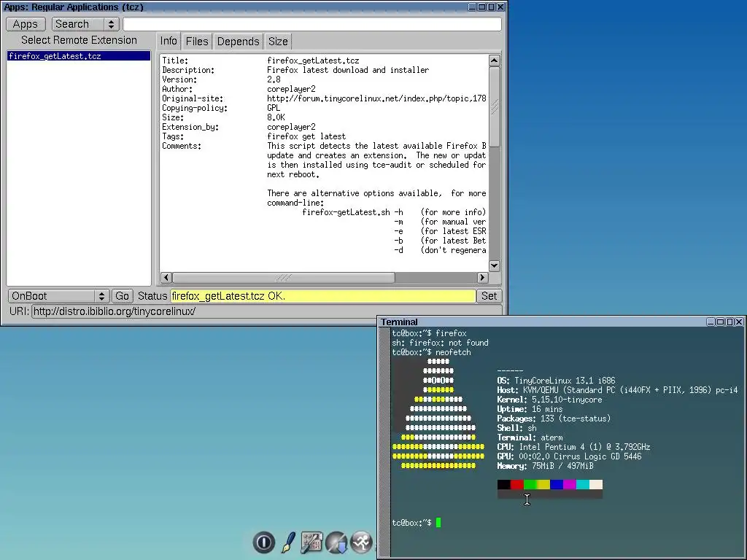
Task: Click the Size value '8.0K'
Action: coord(276,117)
